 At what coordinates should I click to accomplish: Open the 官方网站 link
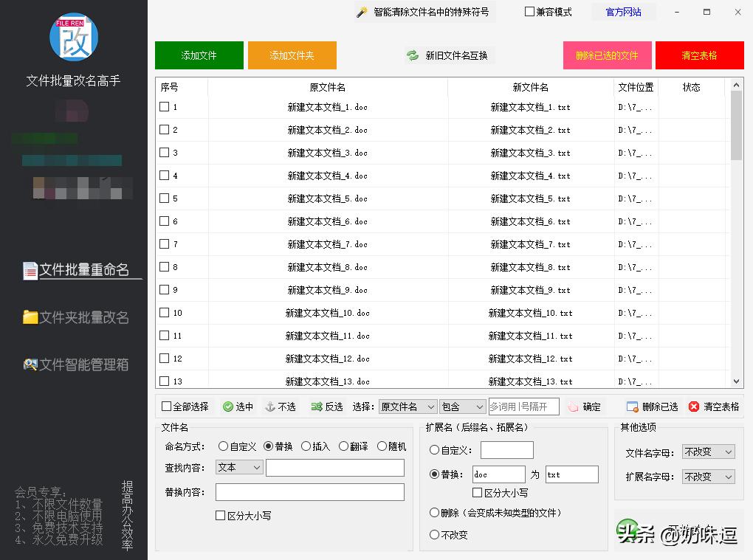pos(623,12)
